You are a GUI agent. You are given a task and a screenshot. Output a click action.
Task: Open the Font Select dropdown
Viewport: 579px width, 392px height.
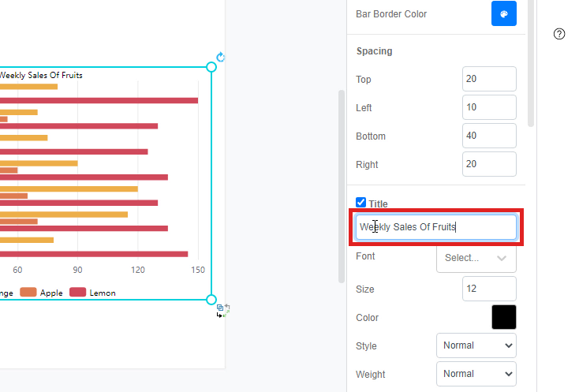tap(476, 258)
